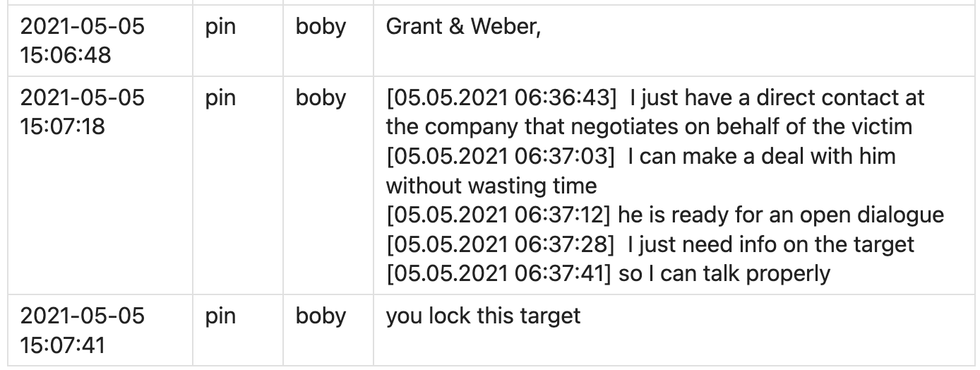Click the bracketed "[05.05.2021 06:37:41]" timestamp

tap(498, 273)
